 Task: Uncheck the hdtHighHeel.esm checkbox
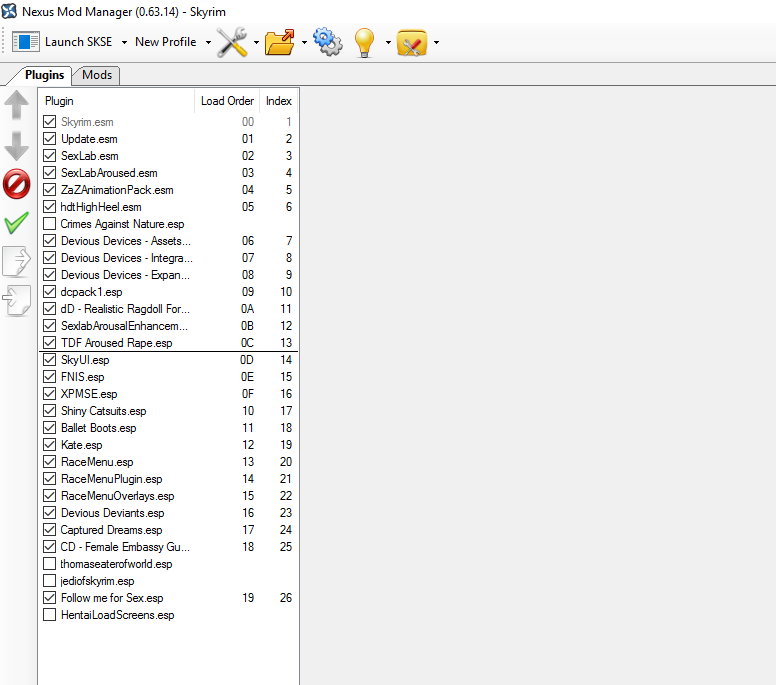tap(49, 206)
